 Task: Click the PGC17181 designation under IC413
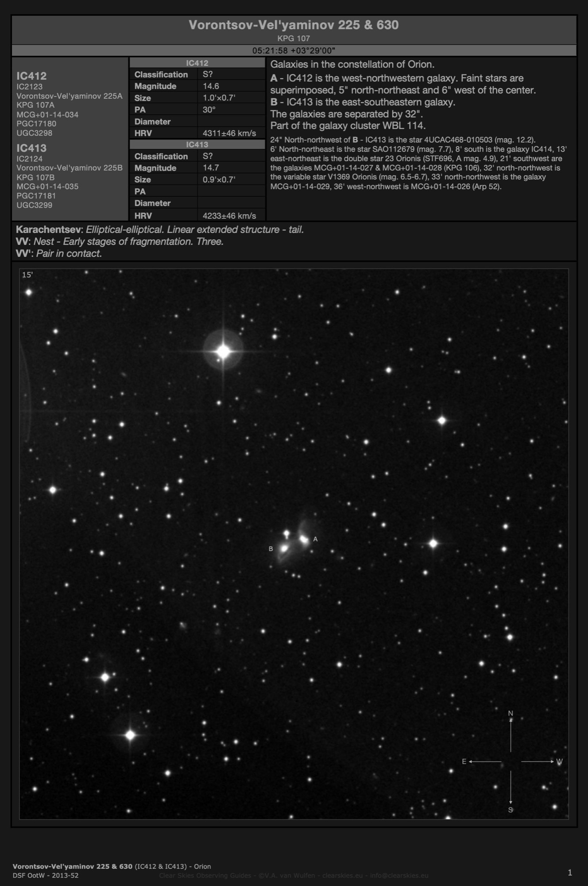tap(36, 196)
